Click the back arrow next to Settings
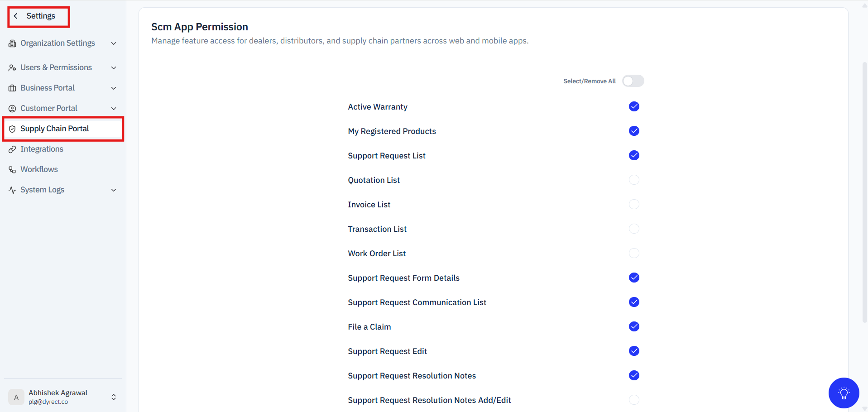Image resolution: width=868 pixels, height=412 pixels. pos(16,16)
